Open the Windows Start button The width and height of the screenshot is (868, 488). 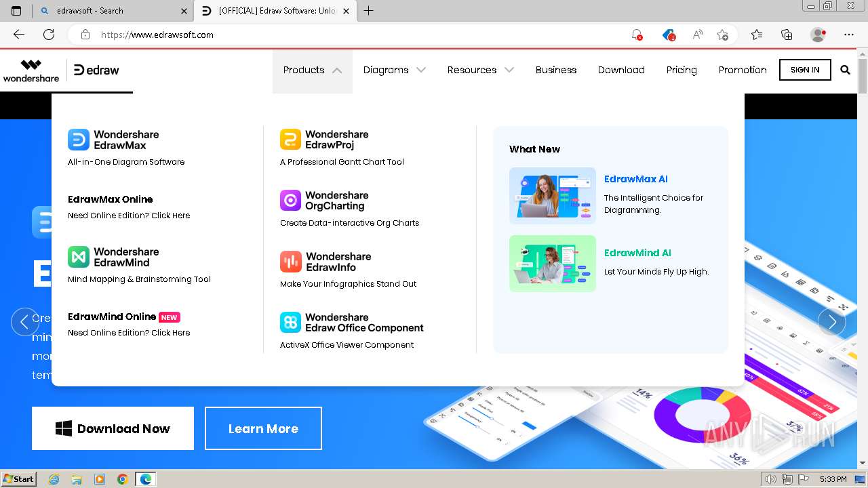(18, 479)
